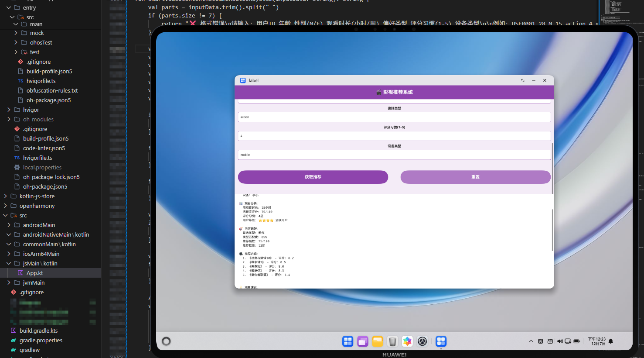Click the results output scrollbar
Screen dimensions: 644x358
pyautogui.click(x=552, y=230)
